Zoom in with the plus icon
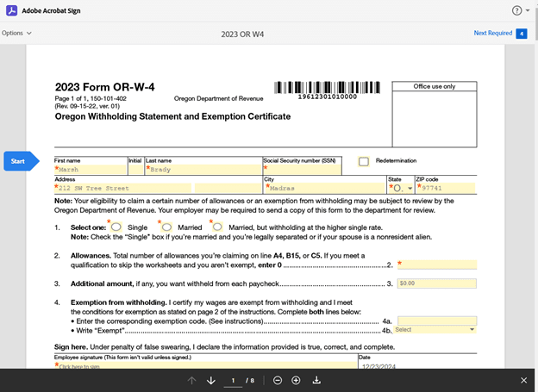The image size is (538, 392). [x=296, y=380]
